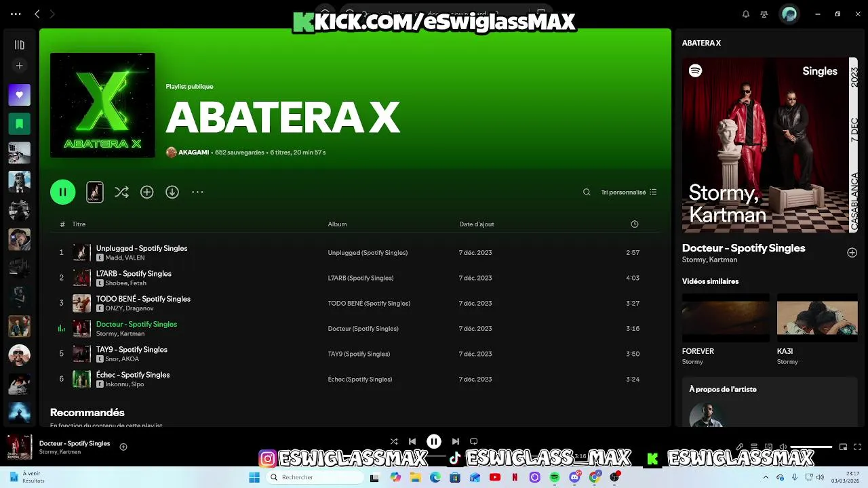The width and height of the screenshot is (868, 488).
Task: Open the TAY9 (Spotify Singles) album link
Action: (359, 354)
